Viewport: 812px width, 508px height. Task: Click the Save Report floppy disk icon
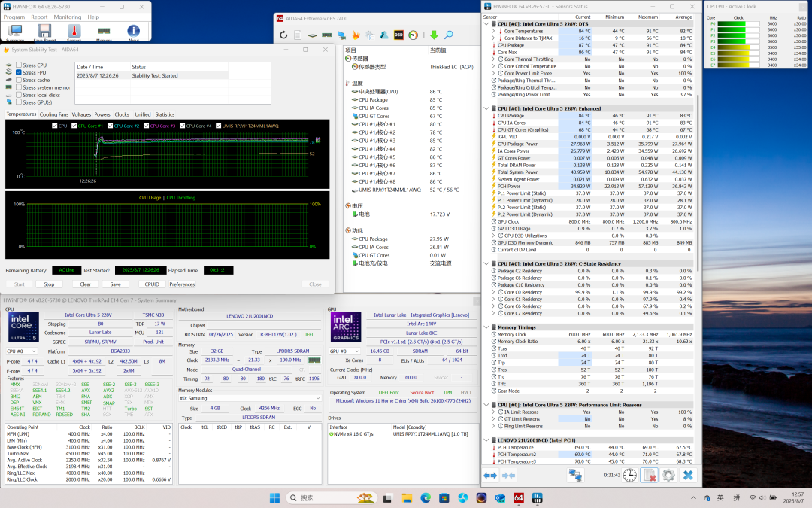click(44, 31)
